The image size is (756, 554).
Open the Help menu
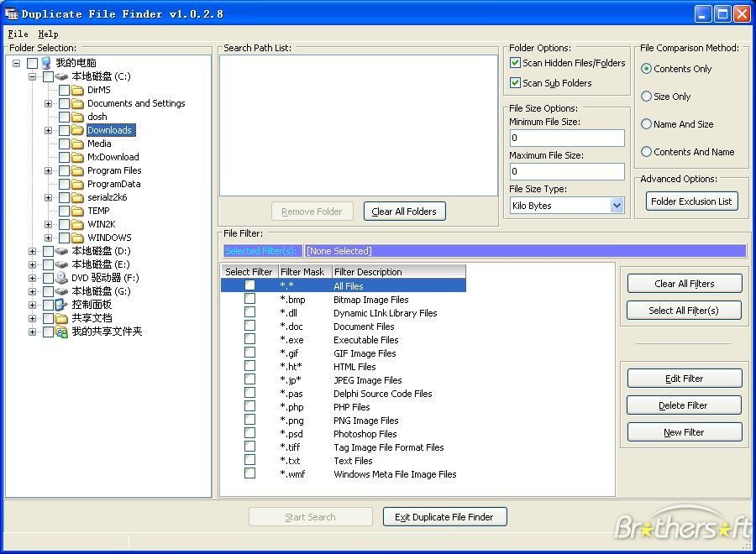[x=48, y=34]
